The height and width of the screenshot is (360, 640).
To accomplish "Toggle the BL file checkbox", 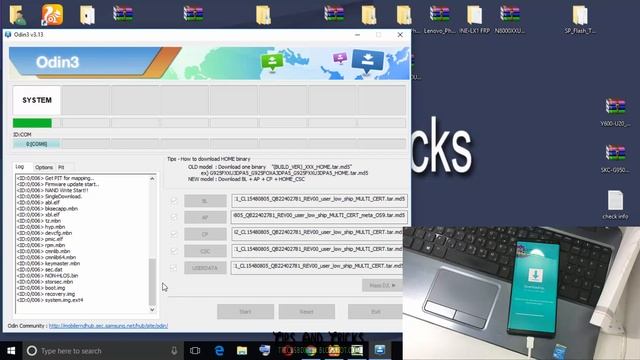I will pos(173,201).
